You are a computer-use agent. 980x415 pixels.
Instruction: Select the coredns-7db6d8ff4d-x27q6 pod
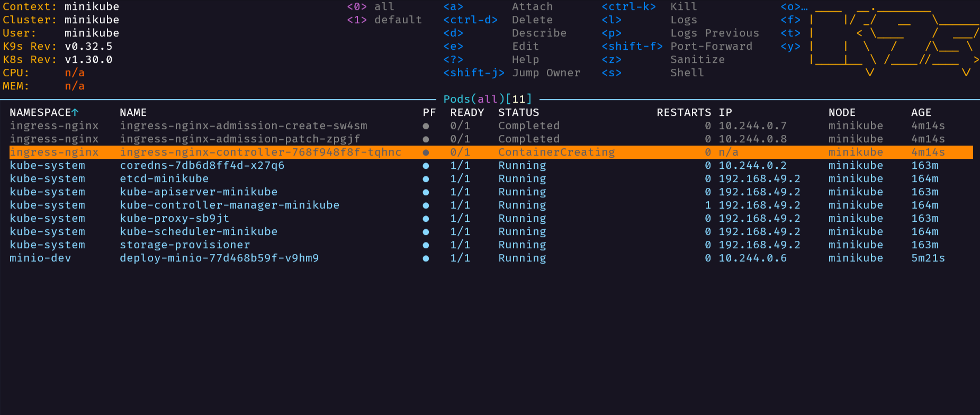[x=491, y=166]
